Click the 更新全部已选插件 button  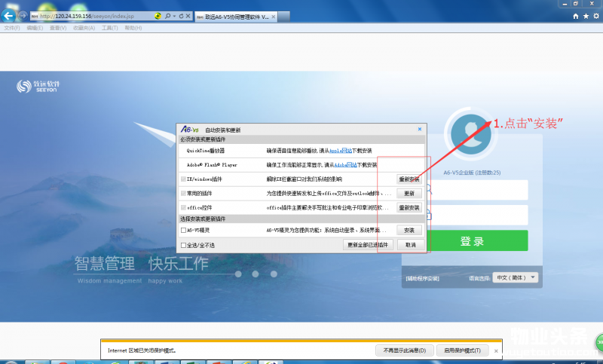pos(368,245)
